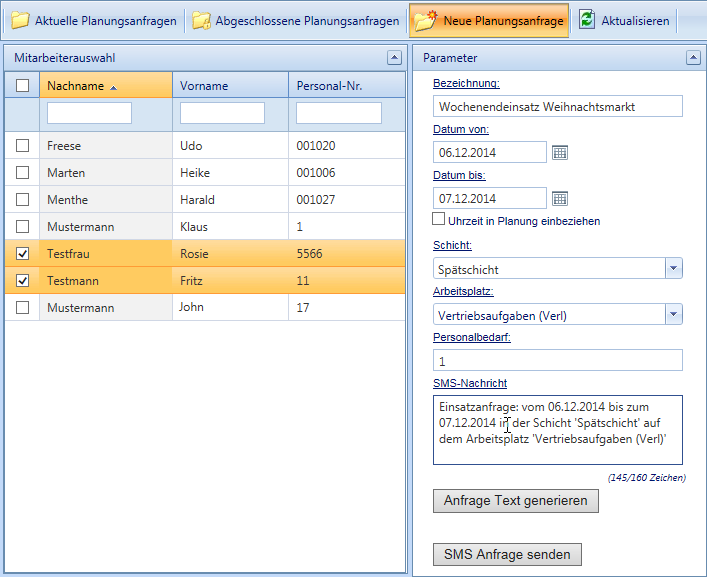The width and height of the screenshot is (707, 577).
Task: Select the cell 'Freese'
Action: click(x=106, y=146)
